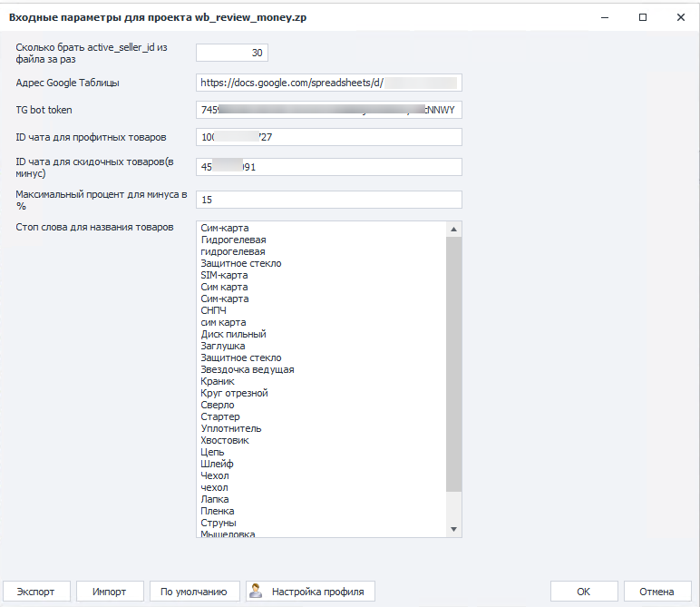Select the line "Цепь"

(212, 452)
